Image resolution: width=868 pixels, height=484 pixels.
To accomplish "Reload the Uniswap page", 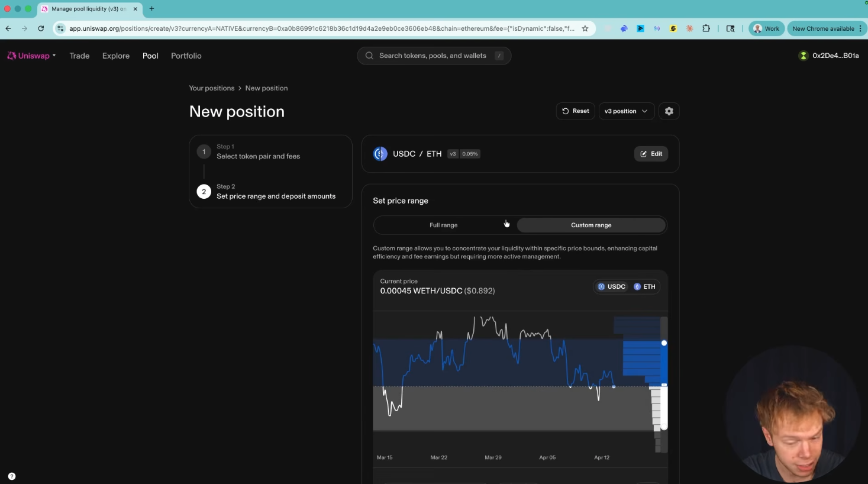I will pyautogui.click(x=41, y=28).
